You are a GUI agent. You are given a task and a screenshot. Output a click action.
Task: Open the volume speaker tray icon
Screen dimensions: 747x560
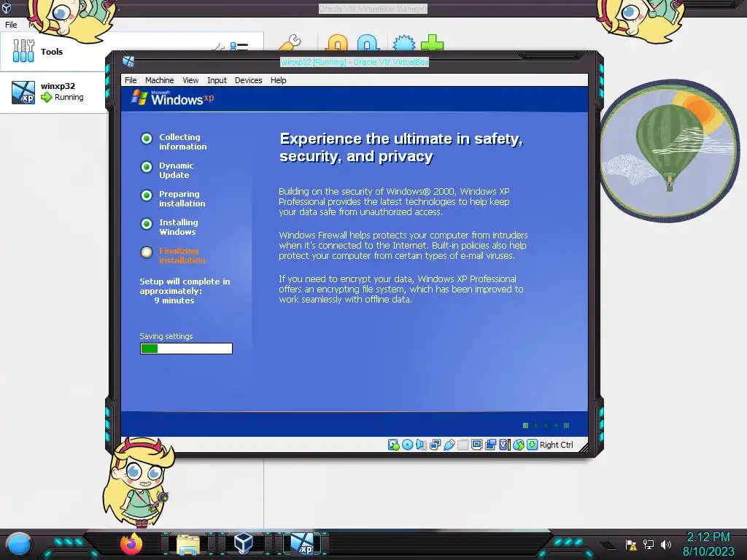665,544
